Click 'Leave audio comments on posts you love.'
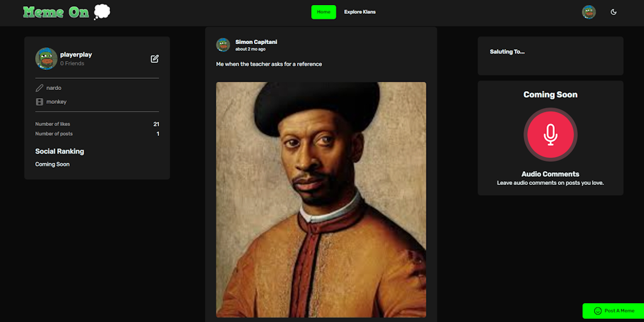This screenshot has width=644, height=322. (x=550, y=183)
